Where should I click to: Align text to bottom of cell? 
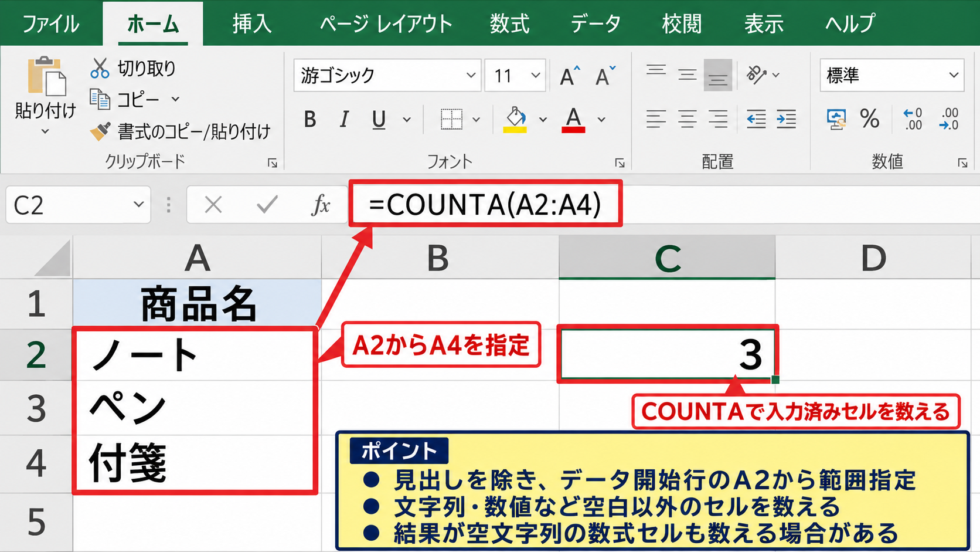pos(718,75)
